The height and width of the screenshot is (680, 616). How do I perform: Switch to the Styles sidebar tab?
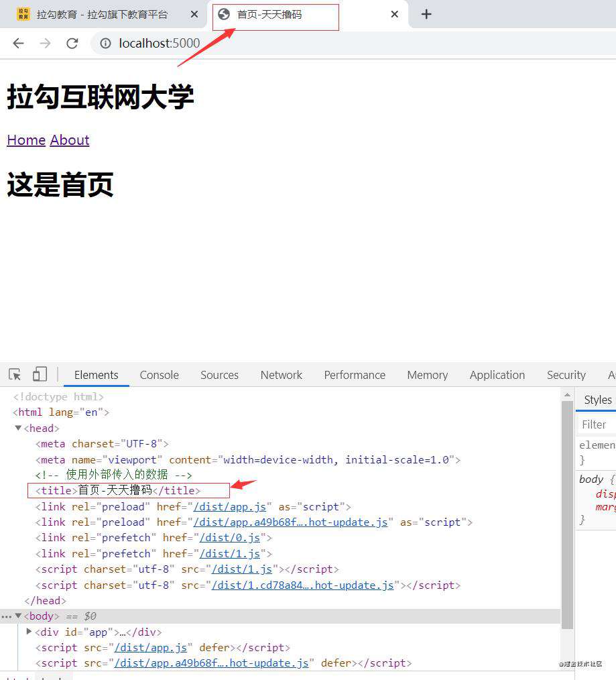tap(598, 400)
